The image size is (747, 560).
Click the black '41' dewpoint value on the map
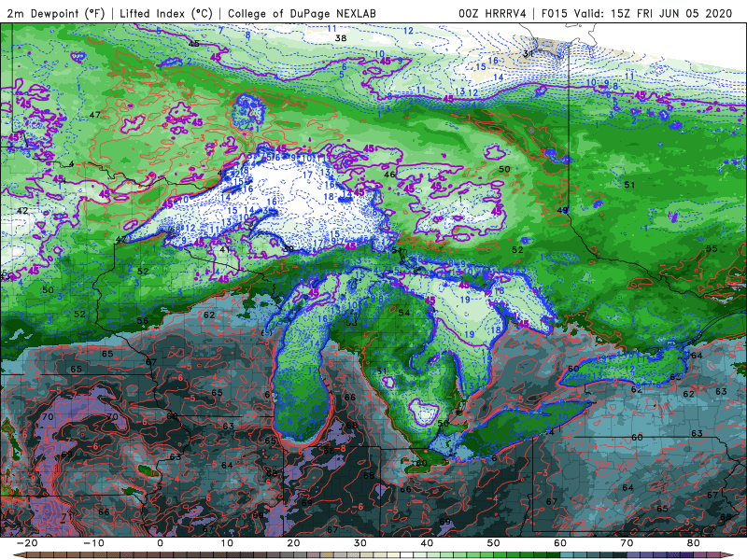click(224, 249)
